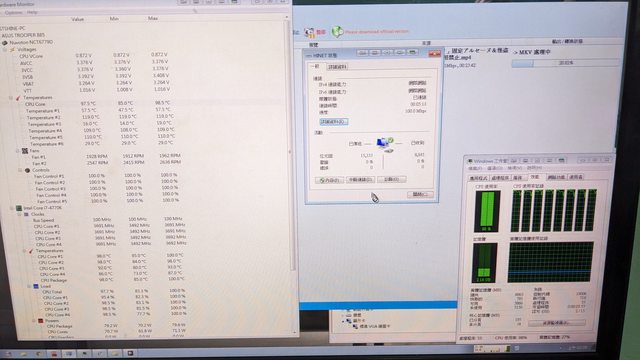The height and width of the screenshot is (360, 640).
Task: Switch to second tab in HiNet status dialog
Action: tap(338, 67)
